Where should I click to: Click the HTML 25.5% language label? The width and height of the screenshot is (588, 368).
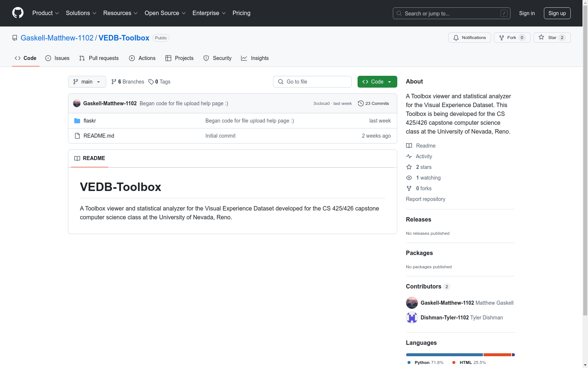[469, 362]
